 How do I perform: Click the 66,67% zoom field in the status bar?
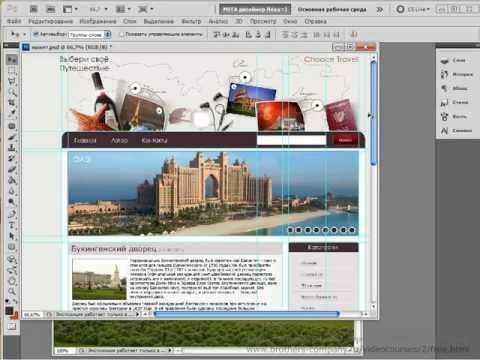[x=32, y=314]
